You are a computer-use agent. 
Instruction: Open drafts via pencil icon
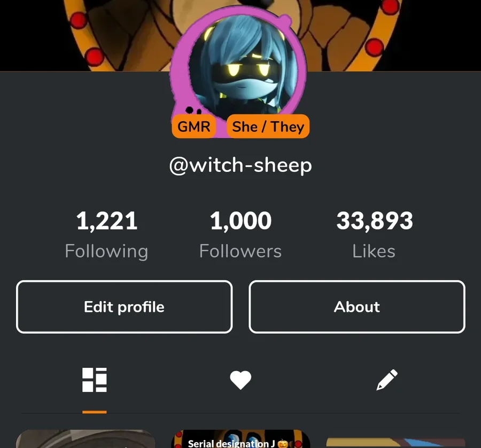(x=387, y=380)
